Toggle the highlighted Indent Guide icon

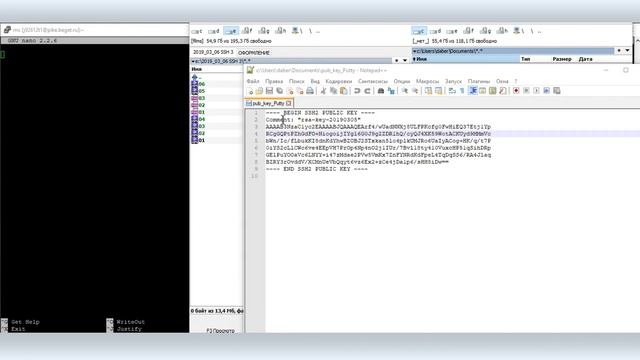tap(473, 91)
